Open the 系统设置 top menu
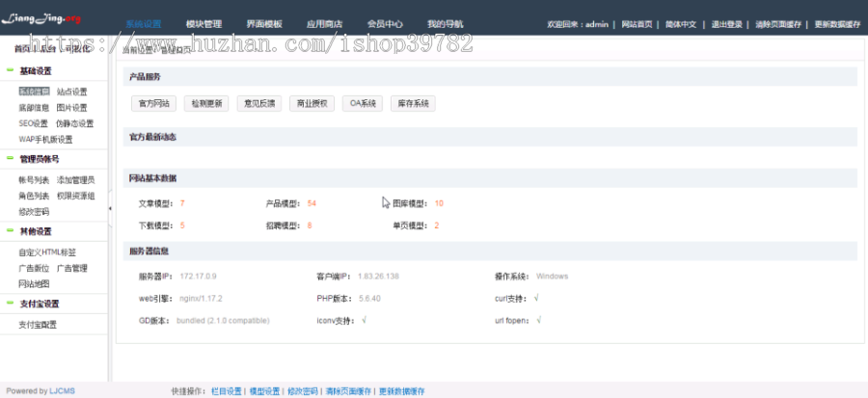868x398 pixels. pos(144,24)
